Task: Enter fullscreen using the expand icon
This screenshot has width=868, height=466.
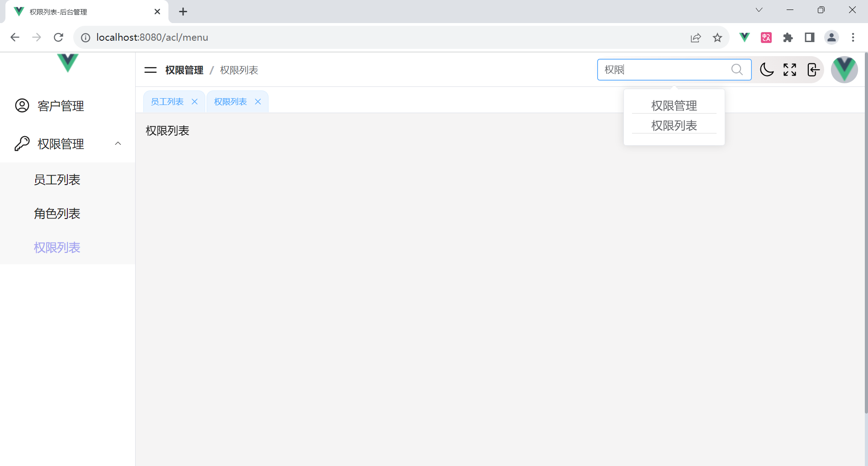Action: [x=790, y=70]
